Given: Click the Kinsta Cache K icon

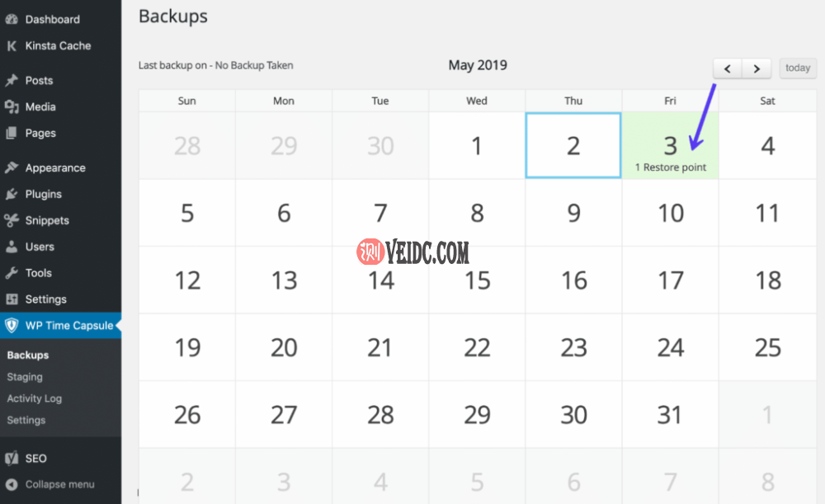Looking at the screenshot, I should coord(12,46).
